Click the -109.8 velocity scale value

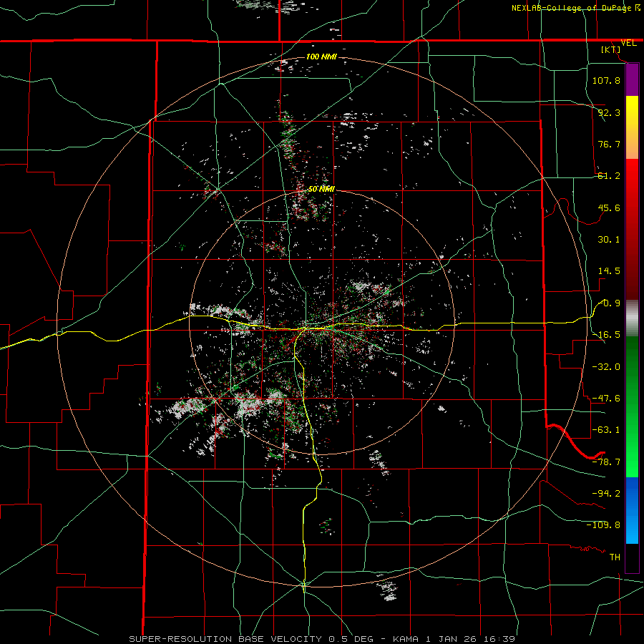pyautogui.click(x=603, y=525)
